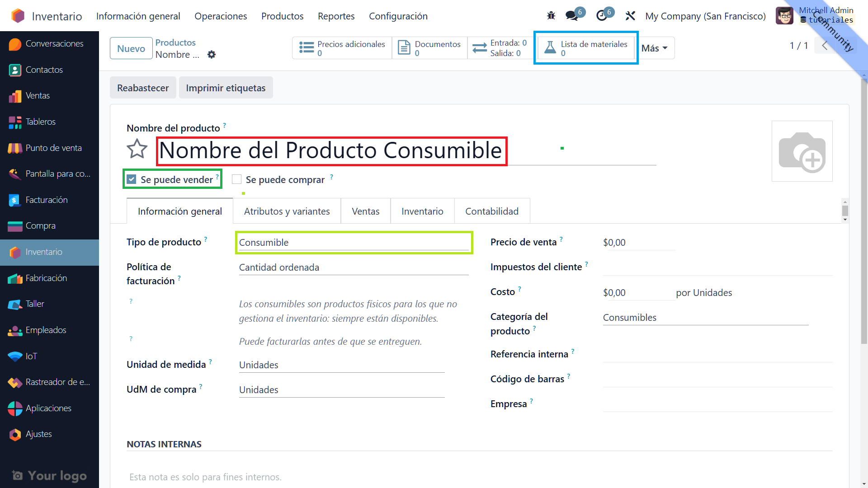Open Punto de venta in sidebar

coord(53,148)
